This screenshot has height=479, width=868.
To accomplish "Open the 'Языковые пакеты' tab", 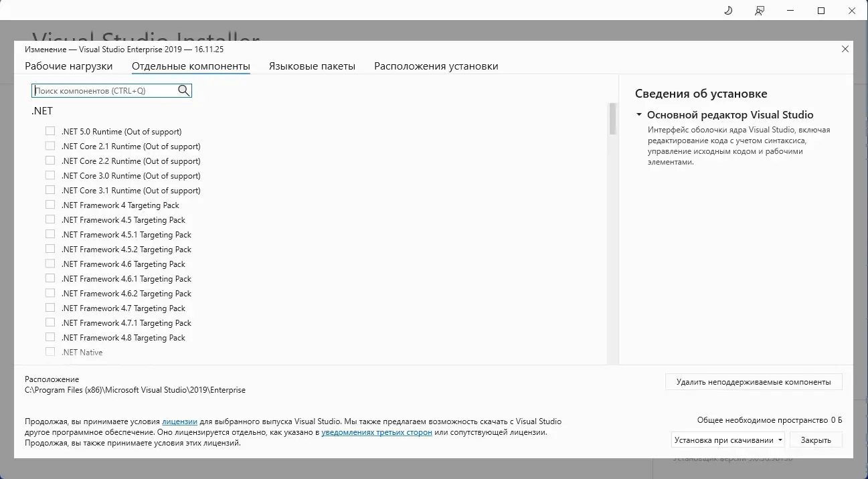I will (312, 66).
